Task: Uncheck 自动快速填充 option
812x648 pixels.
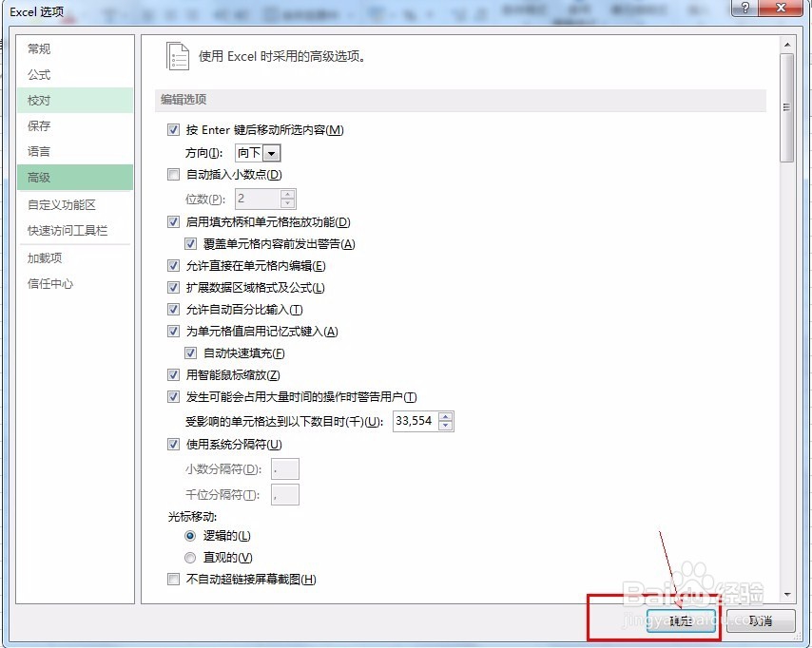Action: coord(191,353)
